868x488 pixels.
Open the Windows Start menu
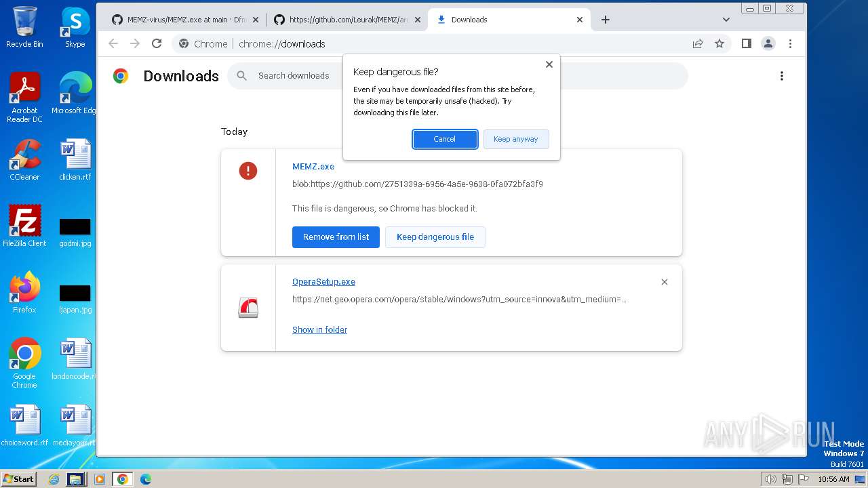[18, 479]
